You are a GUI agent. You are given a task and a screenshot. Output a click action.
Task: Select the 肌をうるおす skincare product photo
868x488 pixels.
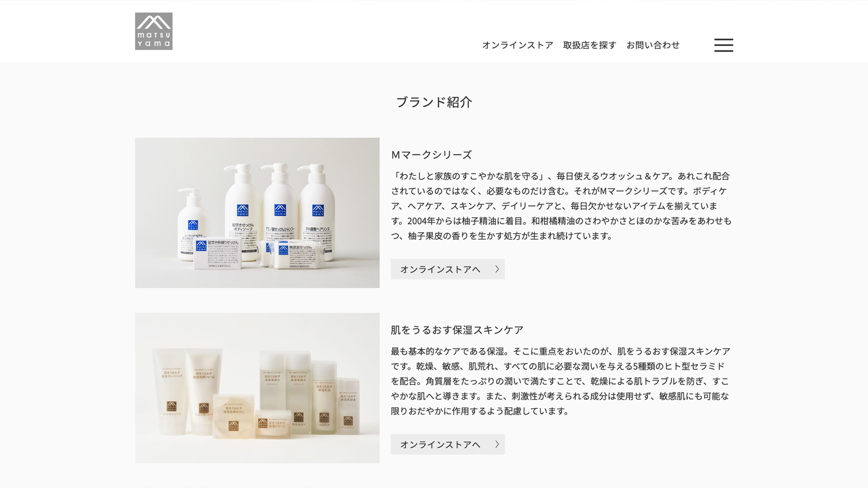click(257, 388)
